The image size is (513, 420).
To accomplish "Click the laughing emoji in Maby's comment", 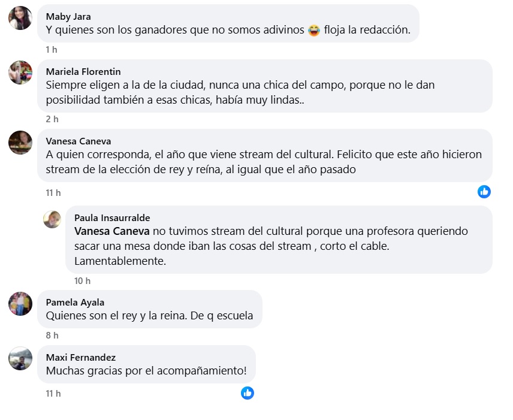I will [x=314, y=31].
